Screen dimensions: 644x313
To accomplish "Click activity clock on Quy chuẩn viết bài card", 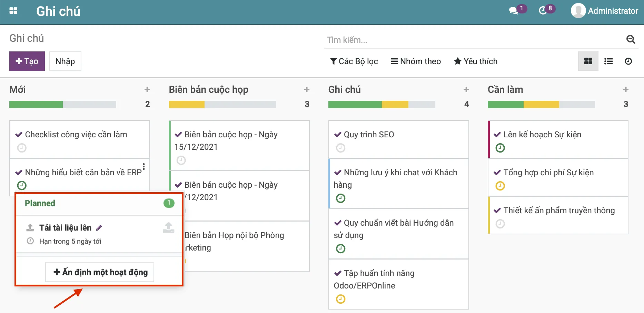I will click(341, 249).
